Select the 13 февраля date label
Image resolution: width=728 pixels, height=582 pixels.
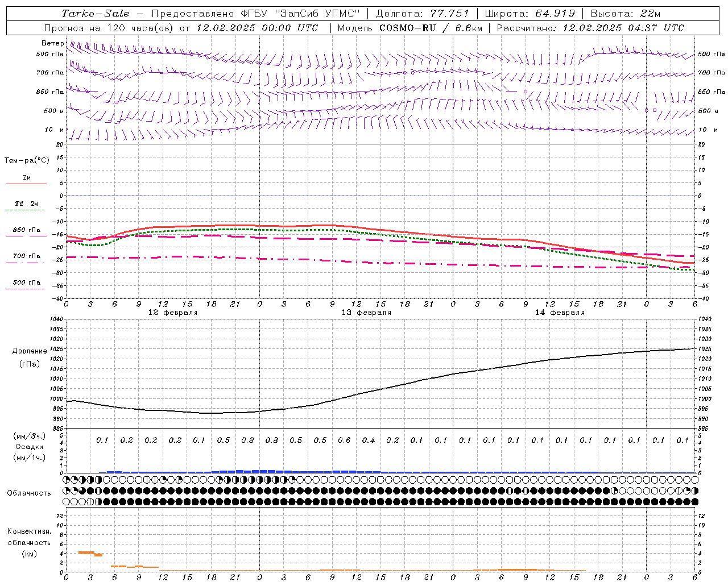pos(366,313)
